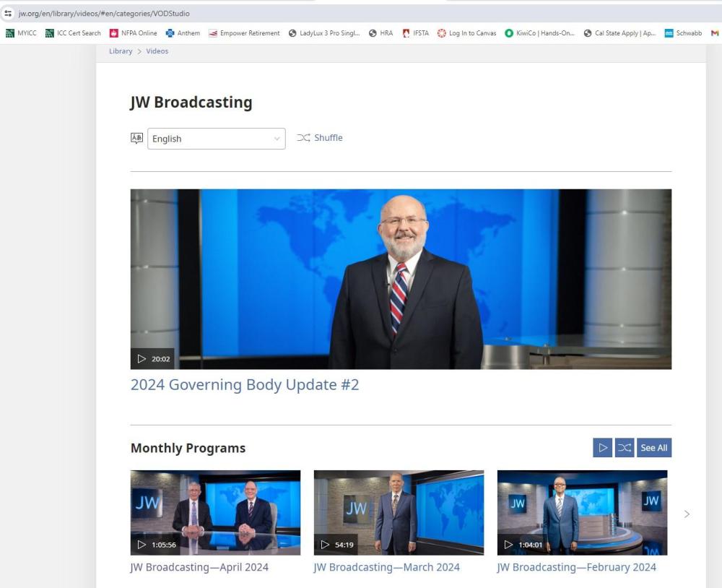Click the Videos breadcrumb link
This screenshot has width=722, height=588.
(x=157, y=51)
